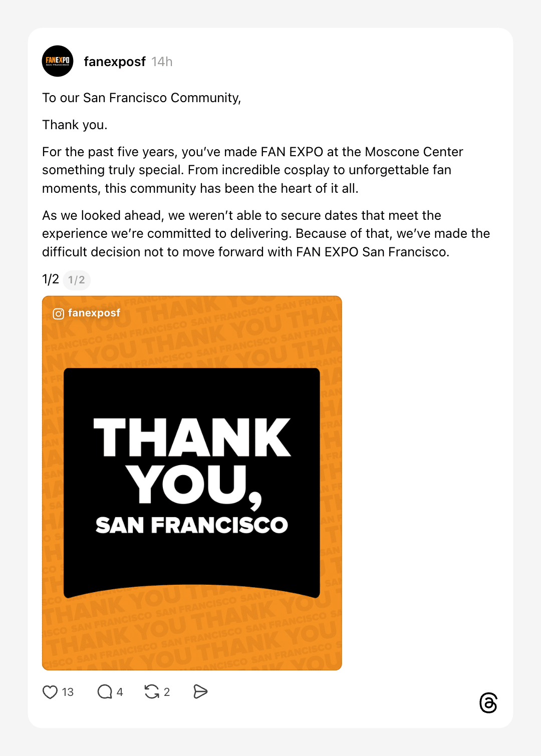The height and width of the screenshot is (756, 541).
Task: Click the paragraph mentioning Moscone Center
Action: (252, 170)
